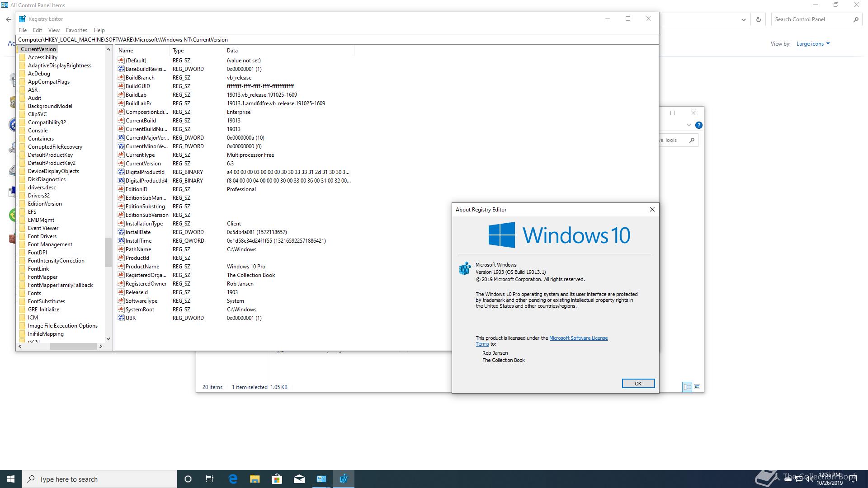Sort values by Name column header

click(143, 51)
